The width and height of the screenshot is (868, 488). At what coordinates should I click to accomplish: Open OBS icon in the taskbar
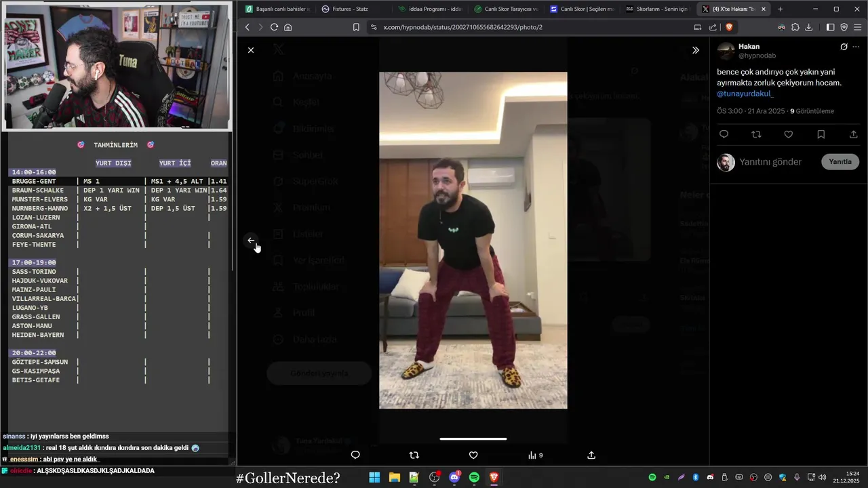434,477
